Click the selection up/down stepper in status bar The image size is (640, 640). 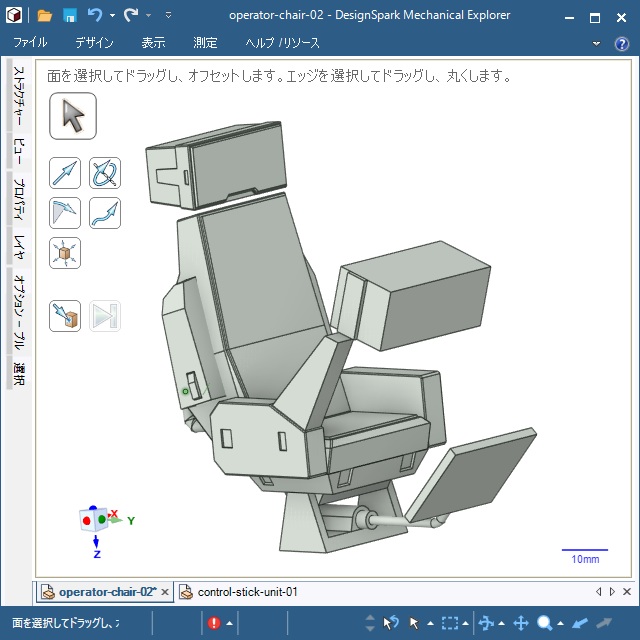tap(370, 623)
